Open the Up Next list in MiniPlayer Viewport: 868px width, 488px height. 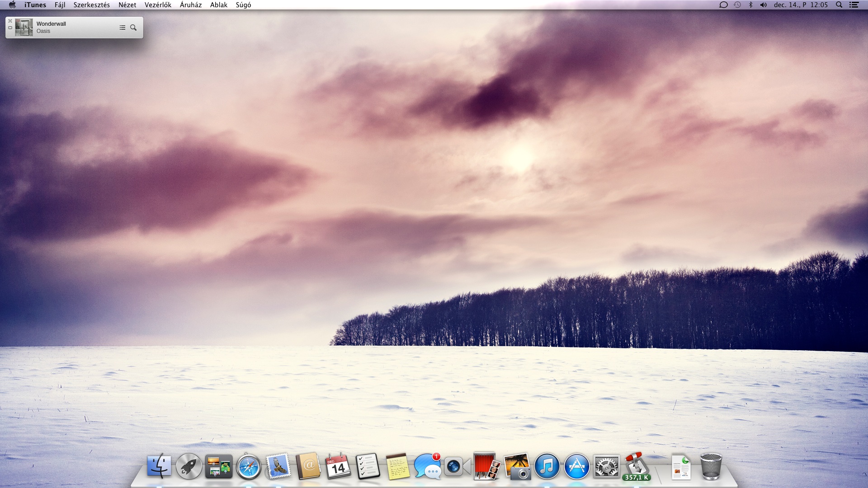122,28
